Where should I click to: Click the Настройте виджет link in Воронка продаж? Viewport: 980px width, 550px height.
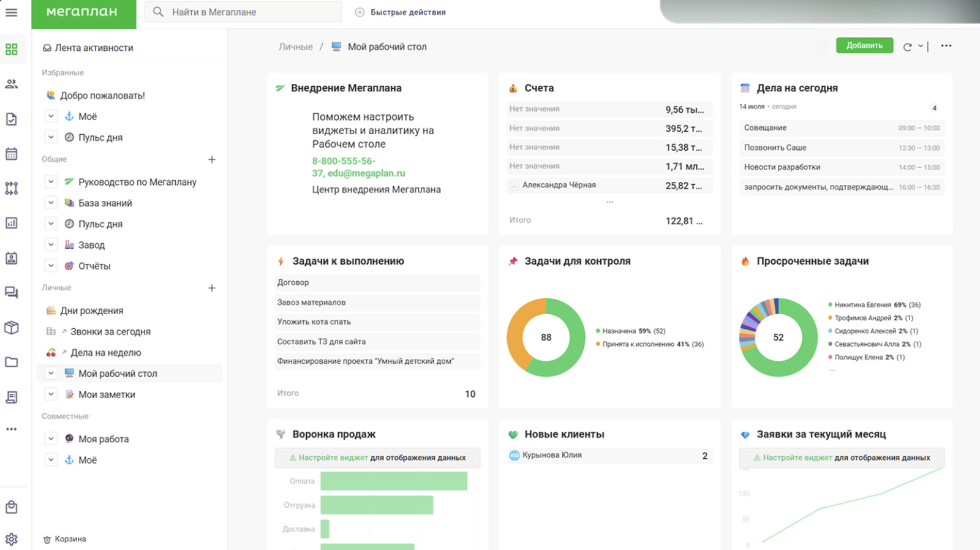point(333,458)
